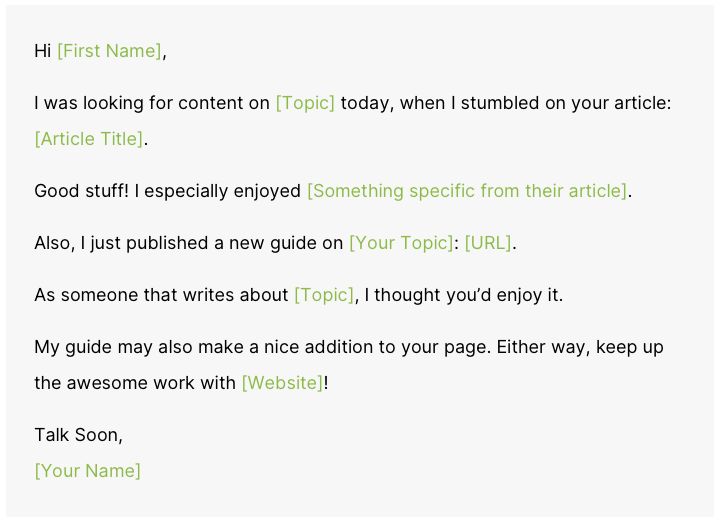Click the word 'Hi' in greeting
This screenshot has width=720, height=522.
click(x=42, y=51)
